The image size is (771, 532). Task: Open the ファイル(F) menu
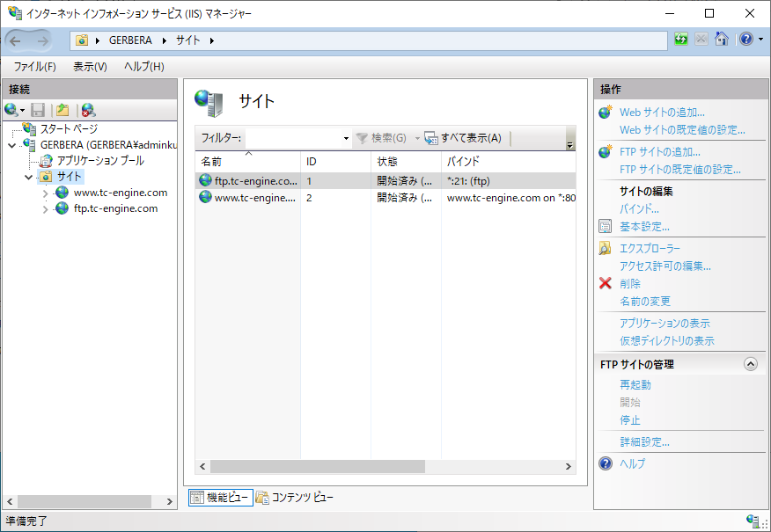34,66
